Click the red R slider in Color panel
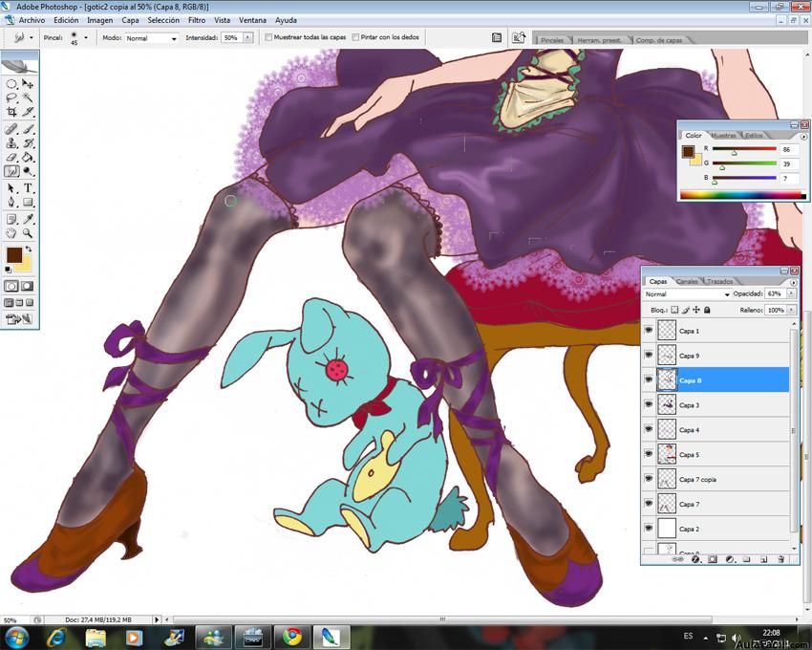Image resolution: width=812 pixels, height=650 pixels. pyautogui.click(x=744, y=149)
